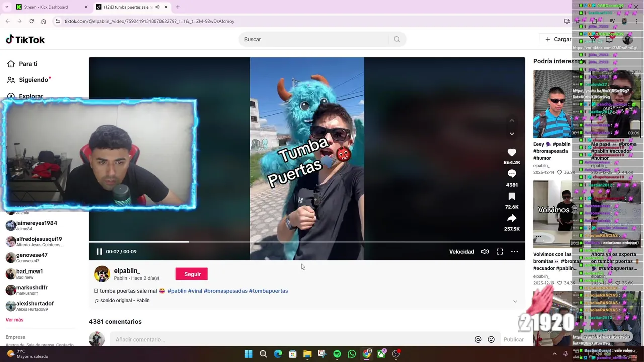
Task: View site information icon in address bar
Action: [x=58, y=21]
